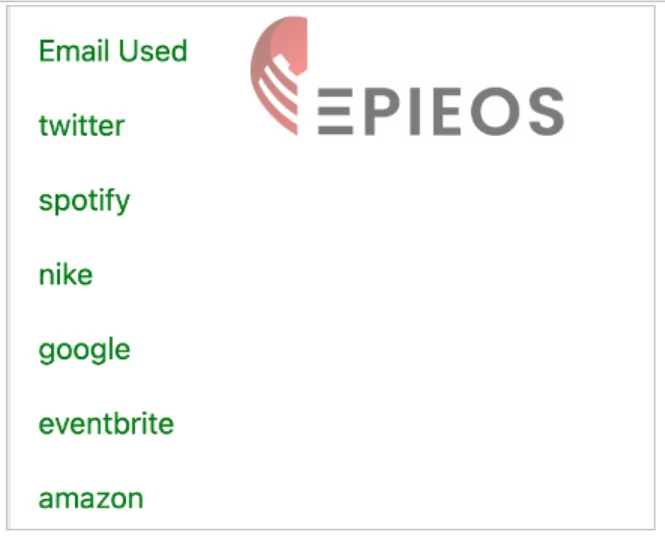Choose the eventbrite result entry

[x=106, y=424]
